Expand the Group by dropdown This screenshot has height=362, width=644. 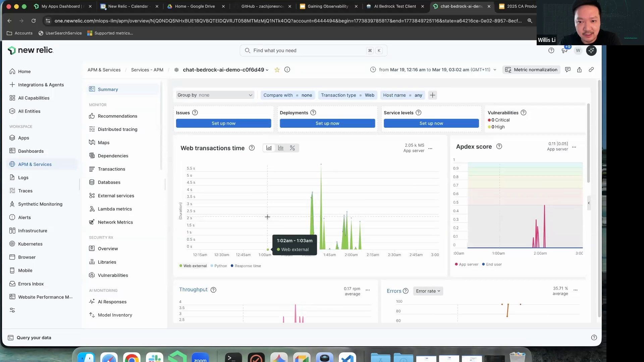point(215,95)
